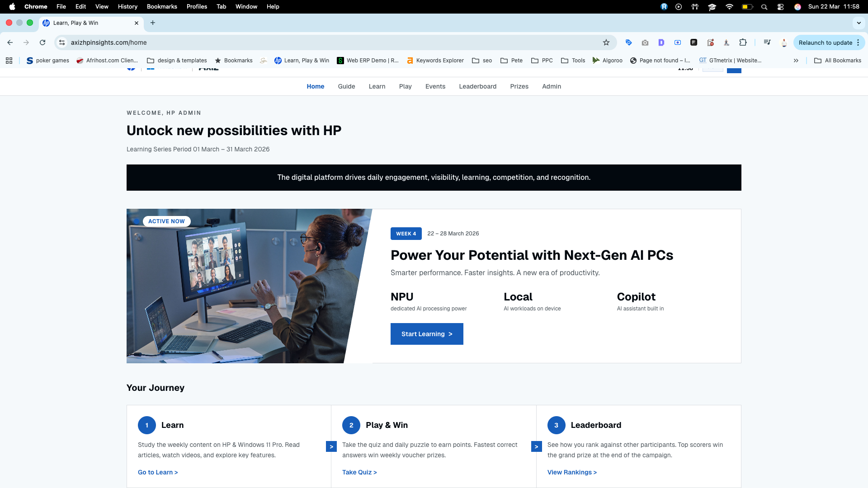Open the Wi-Fi status menu

[x=729, y=7]
